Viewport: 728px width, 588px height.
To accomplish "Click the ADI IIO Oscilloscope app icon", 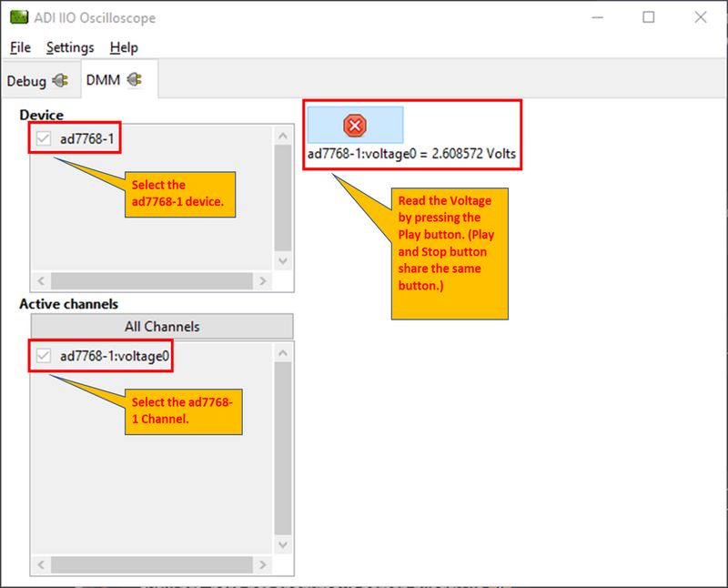I will [x=19, y=17].
